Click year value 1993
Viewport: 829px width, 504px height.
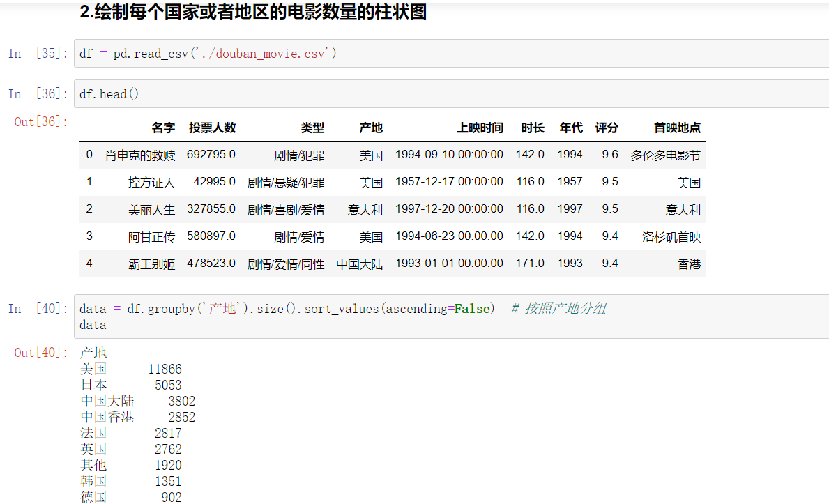point(570,263)
